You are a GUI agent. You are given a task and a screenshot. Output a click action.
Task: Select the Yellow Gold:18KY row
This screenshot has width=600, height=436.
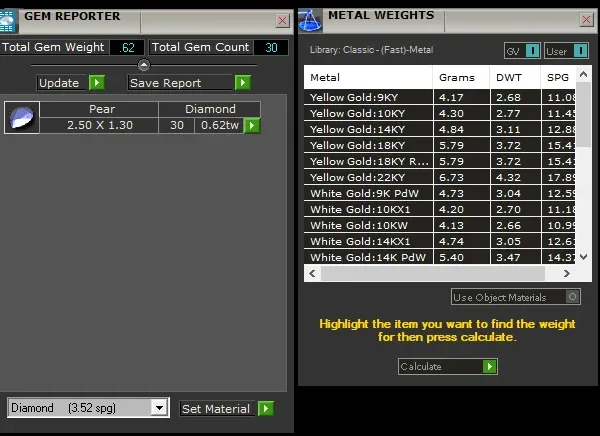[440, 145]
